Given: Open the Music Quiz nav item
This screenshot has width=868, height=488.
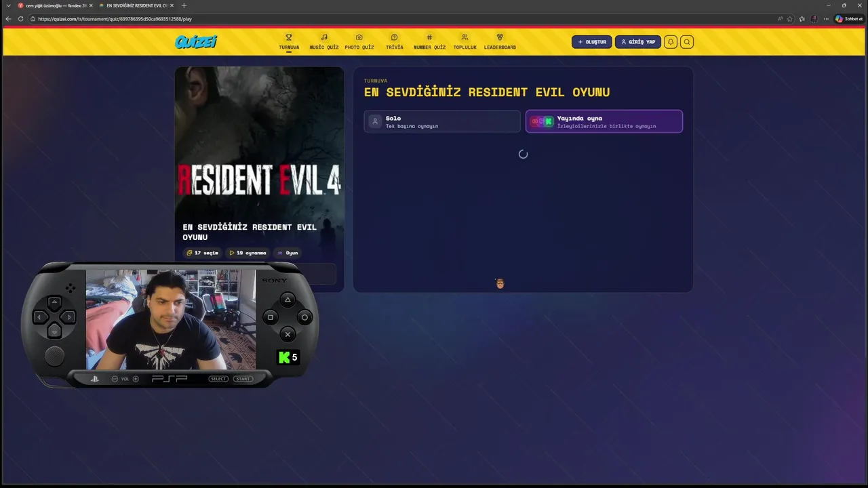Looking at the screenshot, I should [x=324, y=42].
